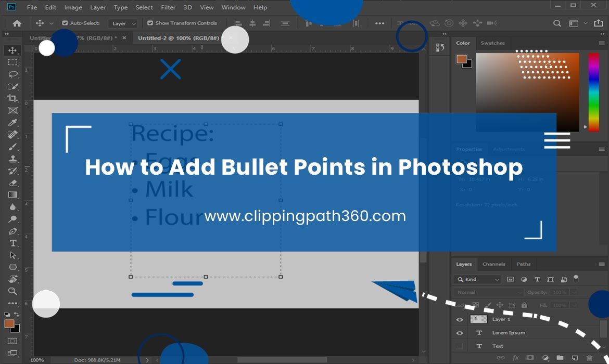Select the Clone Stamp tool
This screenshot has width=609, height=364.
pos(12,159)
